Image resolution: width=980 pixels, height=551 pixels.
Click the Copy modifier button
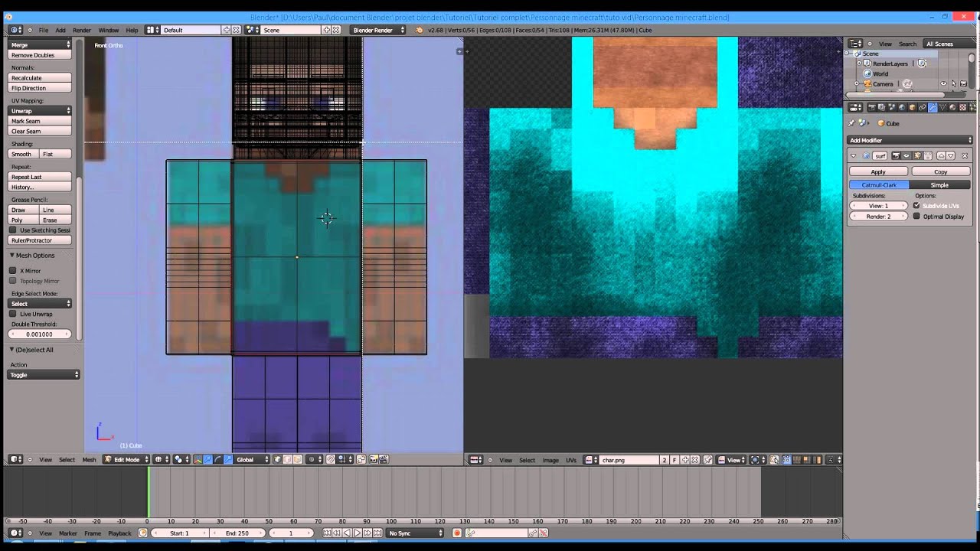pyautogui.click(x=941, y=172)
